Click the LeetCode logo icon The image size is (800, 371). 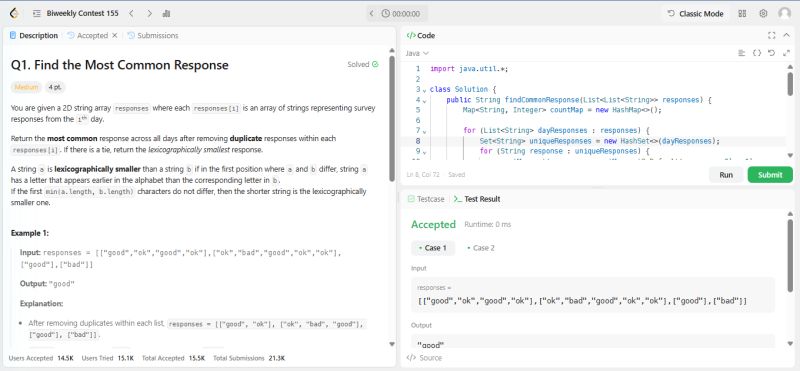pos(14,14)
